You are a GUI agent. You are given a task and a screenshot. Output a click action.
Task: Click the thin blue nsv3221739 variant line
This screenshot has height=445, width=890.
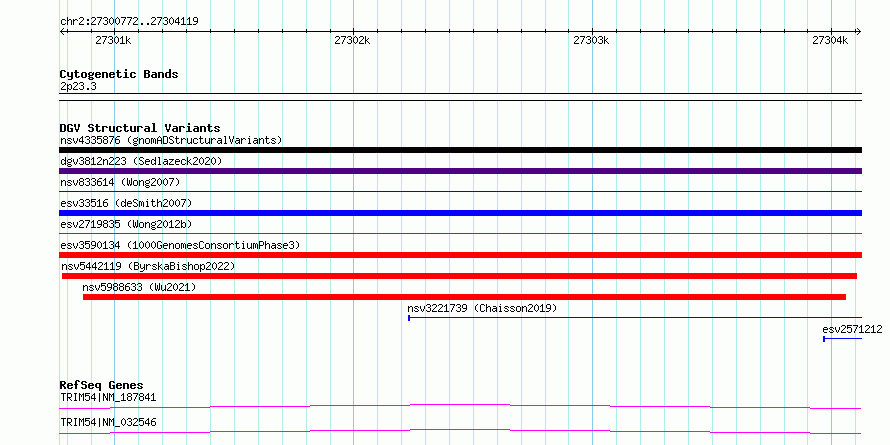tap(635, 318)
